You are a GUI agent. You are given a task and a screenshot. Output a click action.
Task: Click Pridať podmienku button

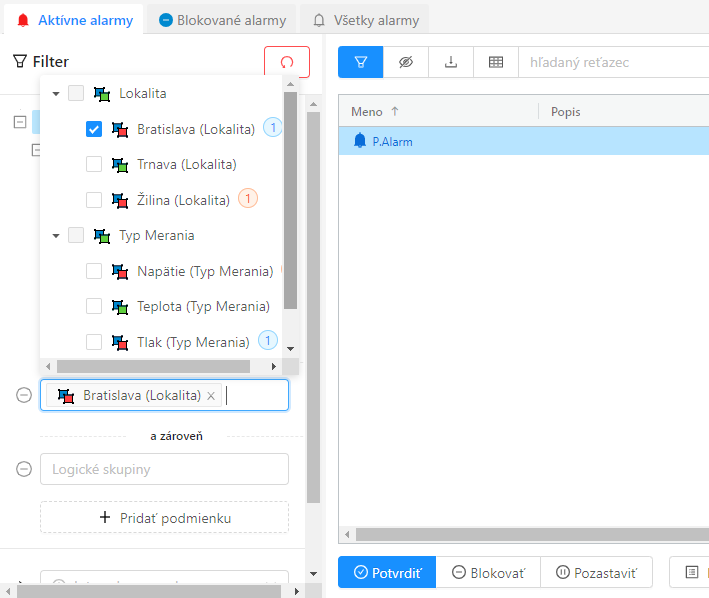(164, 517)
